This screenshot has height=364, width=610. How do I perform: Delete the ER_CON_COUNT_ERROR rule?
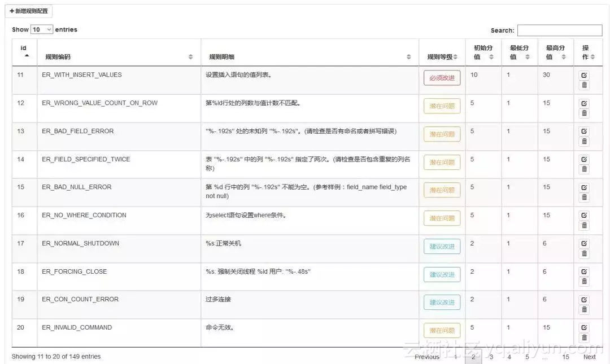pos(584,310)
